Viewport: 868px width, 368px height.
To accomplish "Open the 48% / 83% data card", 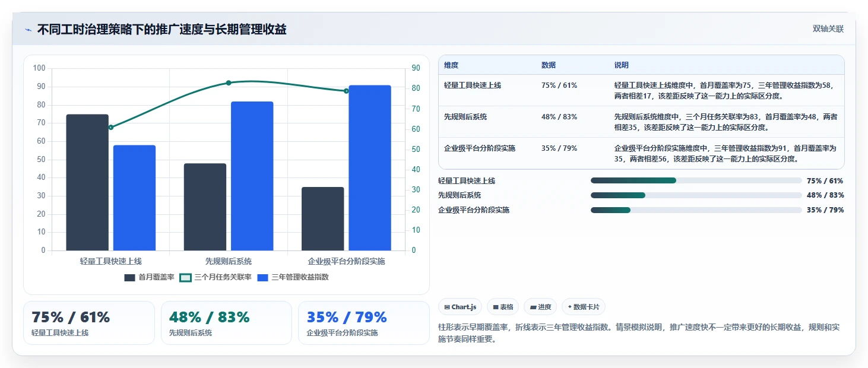I will click(226, 323).
